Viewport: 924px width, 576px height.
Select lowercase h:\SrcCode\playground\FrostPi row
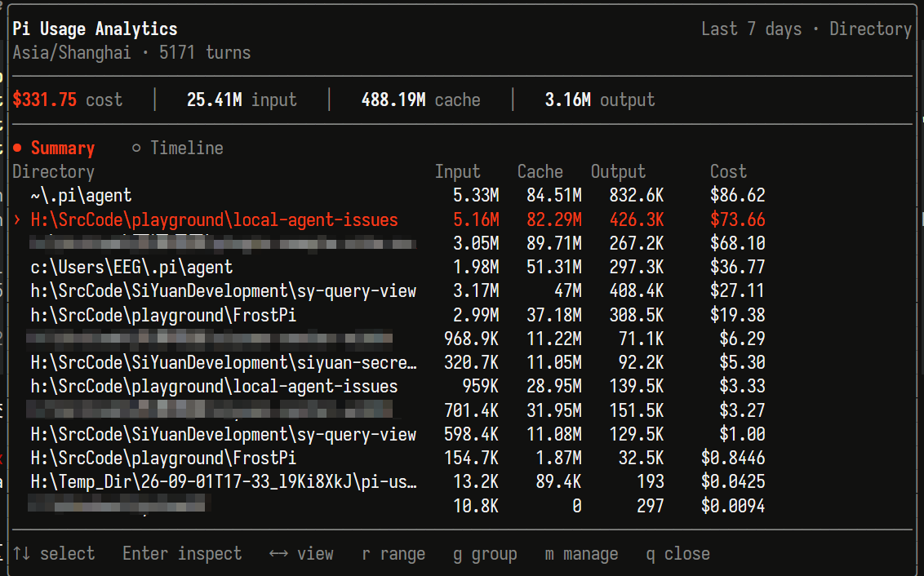tap(389, 315)
